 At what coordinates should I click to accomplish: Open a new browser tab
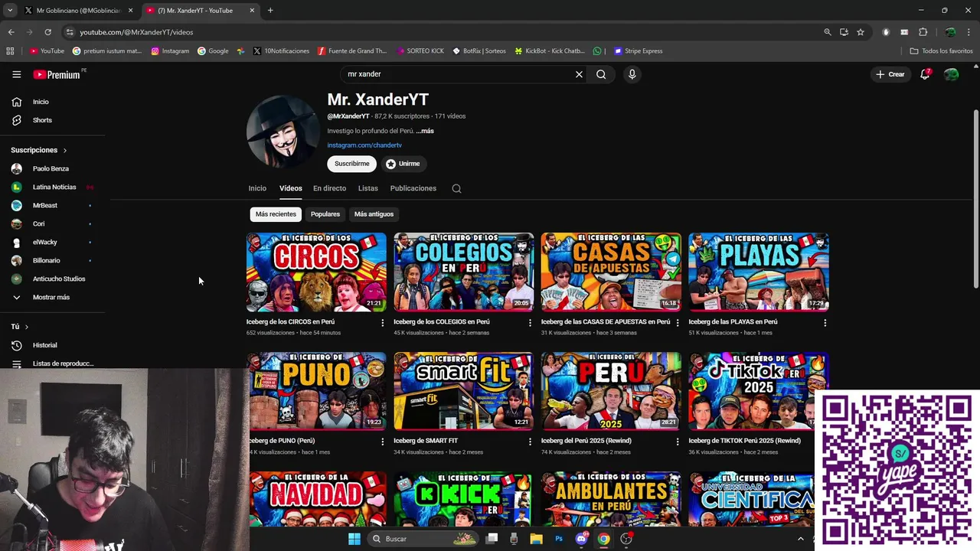pos(270,10)
